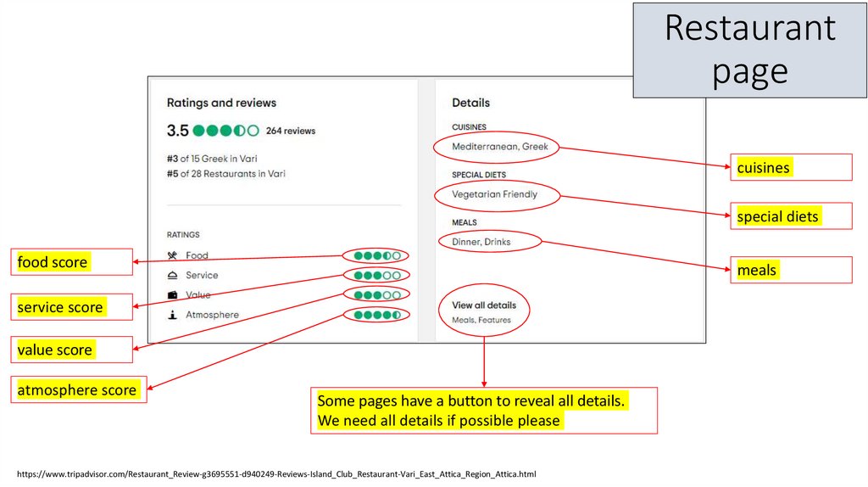This screenshot has width=868, height=487.
Task: Click the Atmosphere rating bubbles
Action: click(x=377, y=316)
